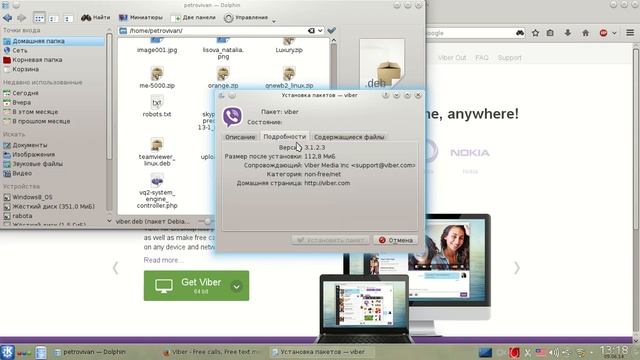This screenshot has height=360, width=640.
Task: Search for Видео in places panel
Action: [18, 173]
